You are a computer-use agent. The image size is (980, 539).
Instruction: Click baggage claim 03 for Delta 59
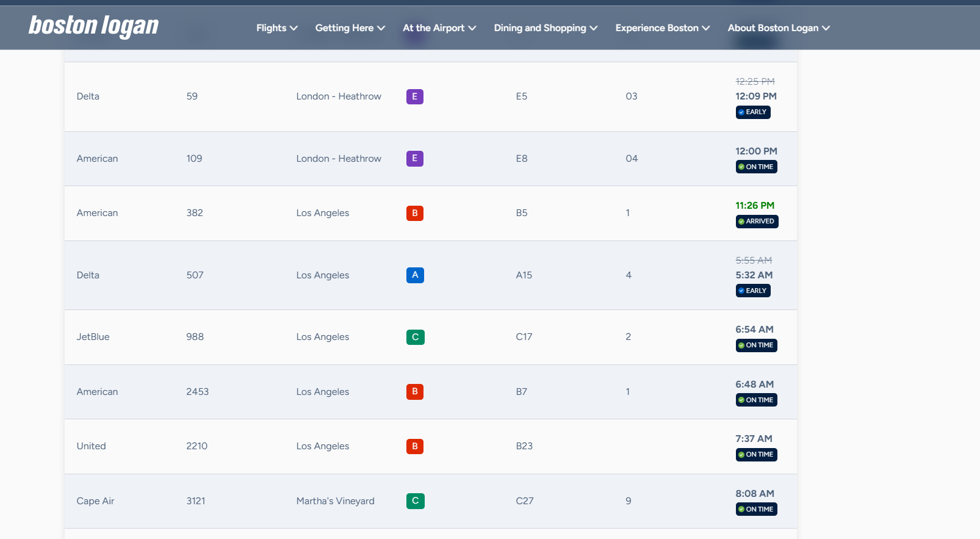pos(631,96)
